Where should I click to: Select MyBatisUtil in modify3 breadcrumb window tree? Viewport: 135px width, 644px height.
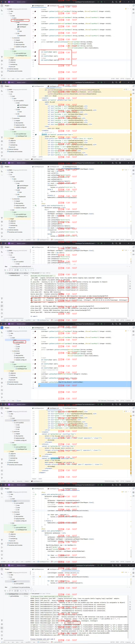[22, 35]
